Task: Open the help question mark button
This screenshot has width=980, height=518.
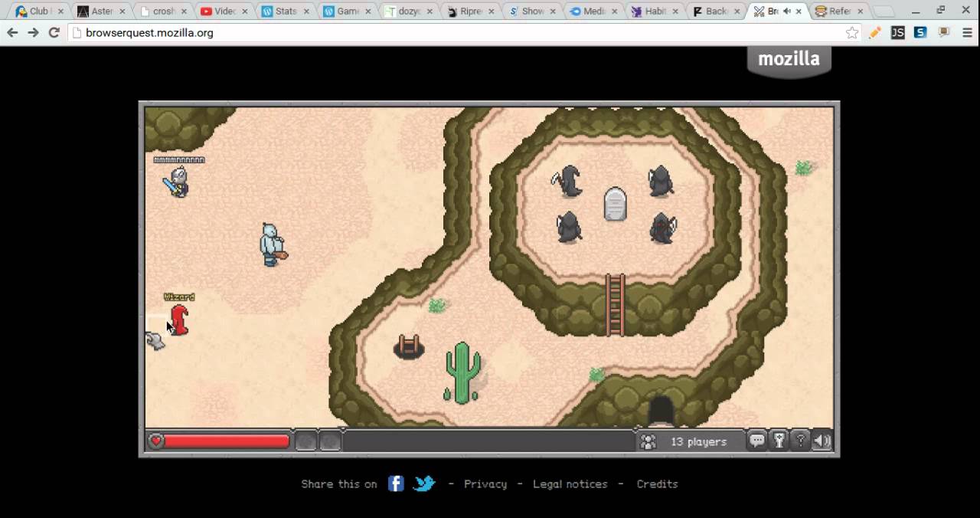Action: tap(801, 441)
